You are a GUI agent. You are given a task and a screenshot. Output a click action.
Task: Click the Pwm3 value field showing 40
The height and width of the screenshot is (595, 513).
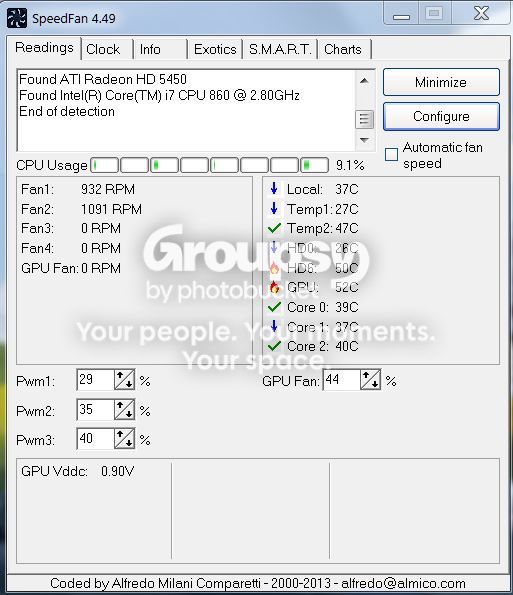(x=95, y=439)
